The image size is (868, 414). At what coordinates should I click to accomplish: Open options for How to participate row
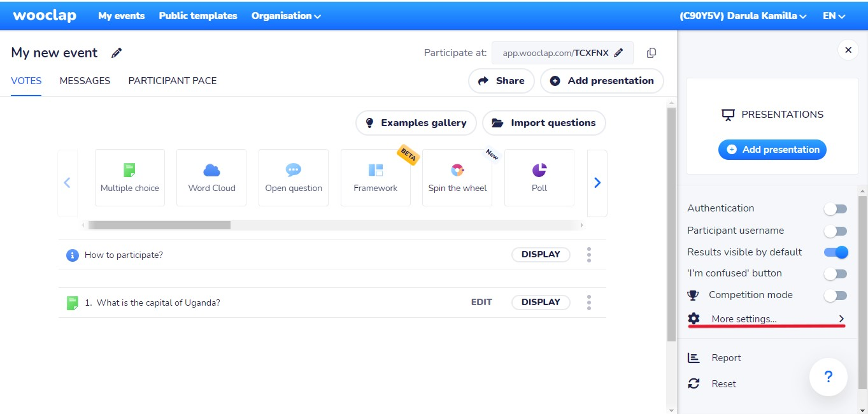pyautogui.click(x=589, y=255)
